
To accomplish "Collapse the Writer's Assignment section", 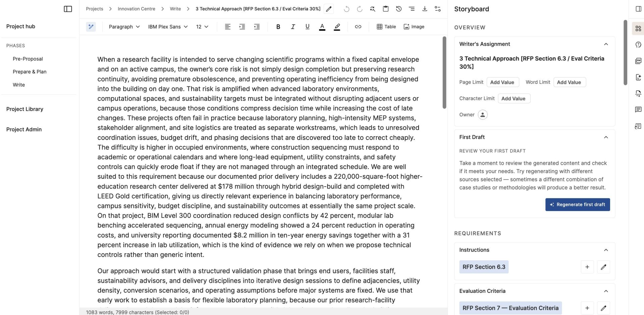I will pos(606,44).
